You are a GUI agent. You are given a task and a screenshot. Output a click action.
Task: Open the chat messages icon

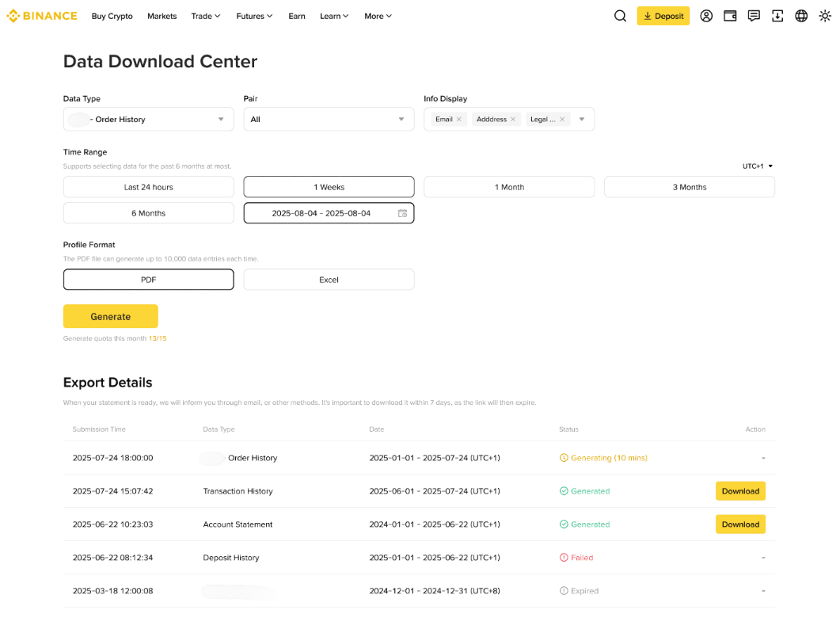(x=753, y=16)
